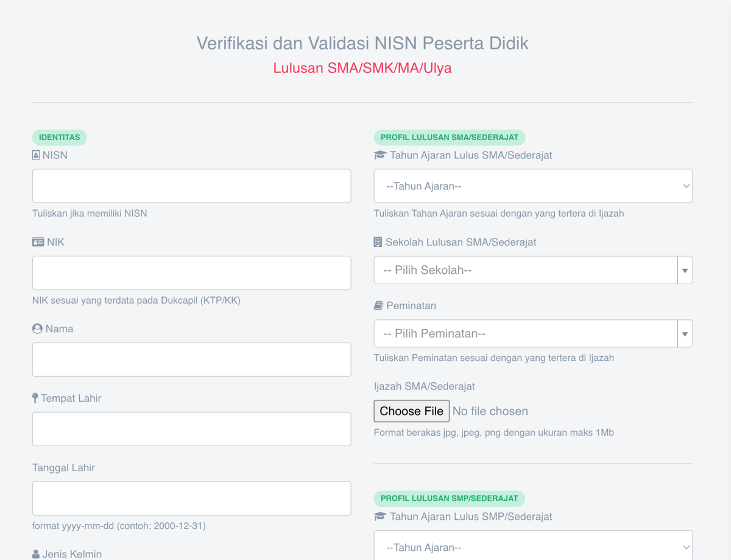Focus the Tanggal Lahir input field
This screenshot has height=560, width=731.
[x=191, y=498]
